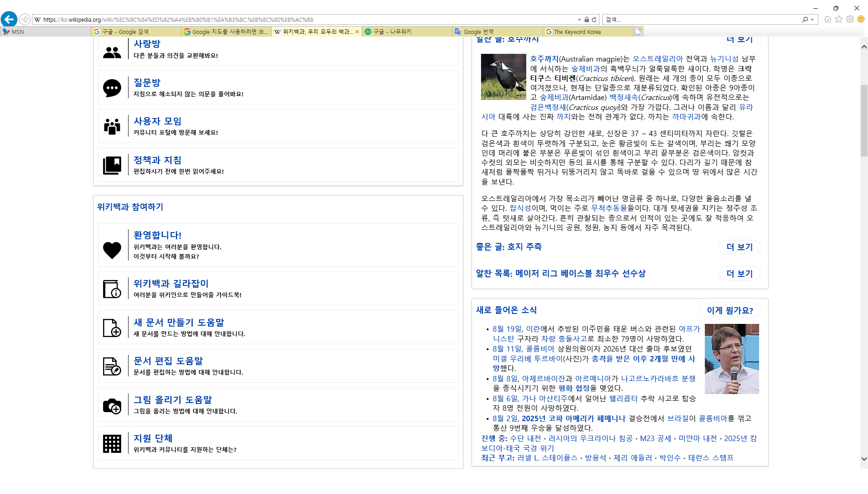
Task: Click the page vertical scrollbar thumb
Action: (x=863, y=120)
